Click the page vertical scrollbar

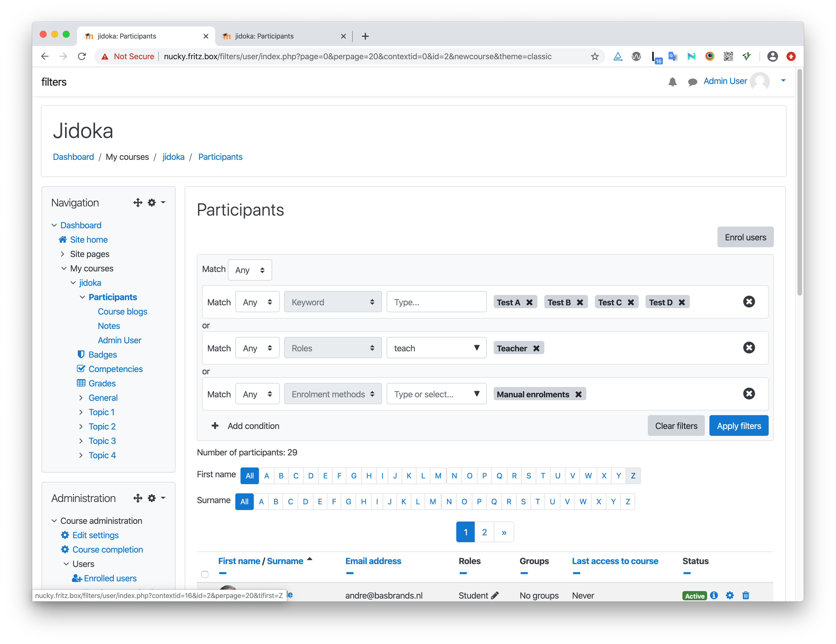799,182
